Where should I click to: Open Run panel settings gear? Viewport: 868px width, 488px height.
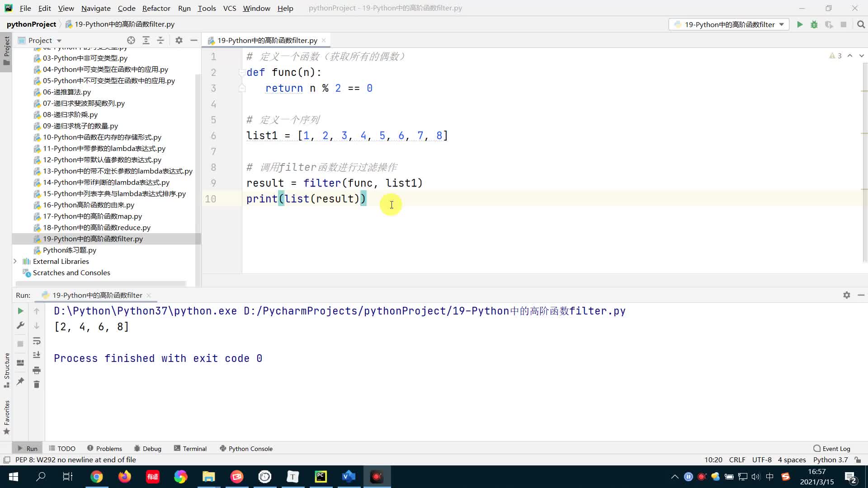click(847, 295)
